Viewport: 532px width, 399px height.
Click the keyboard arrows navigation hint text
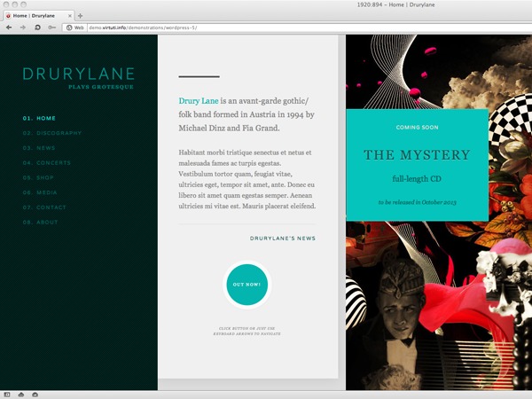[247, 331]
